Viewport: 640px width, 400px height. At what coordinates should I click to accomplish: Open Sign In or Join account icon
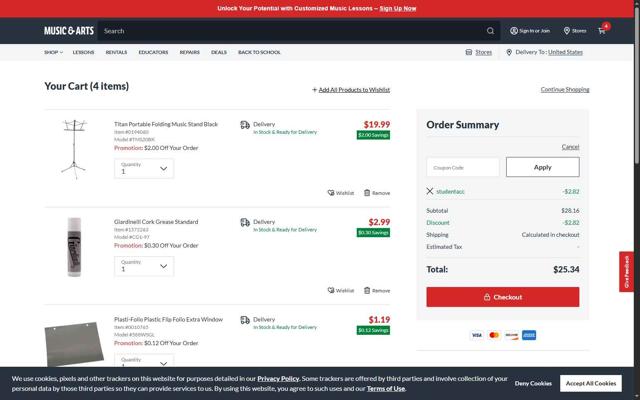[x=514, y=31]
